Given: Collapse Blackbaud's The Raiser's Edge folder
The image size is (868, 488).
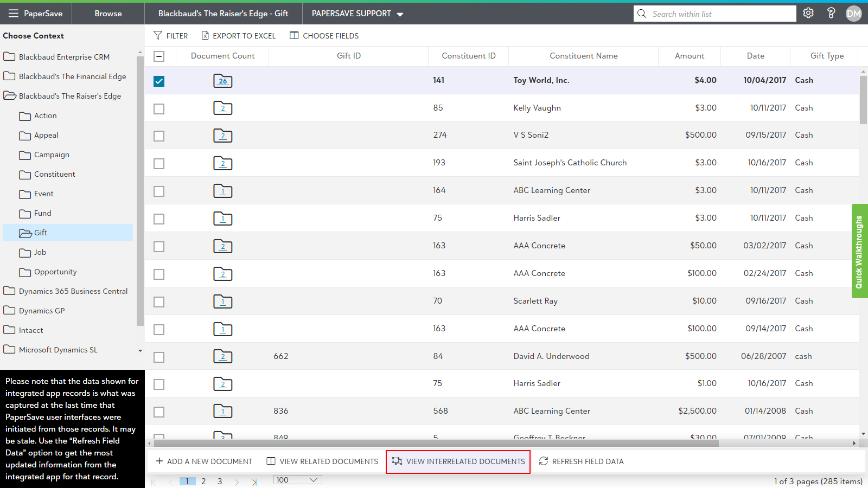Looking at the screenshot, I should coord(10,96).
